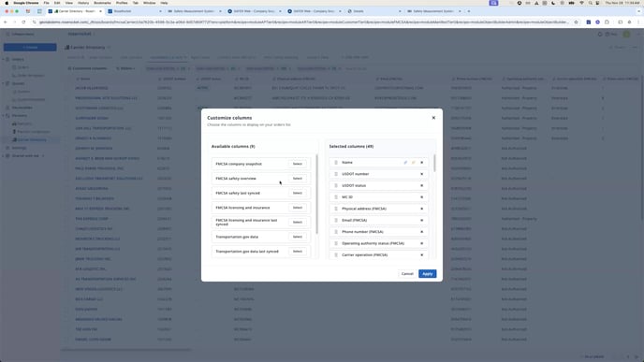Grab the drag handle for Email (FMCSA)
This screenshot has width=644, height=362.
336,221
